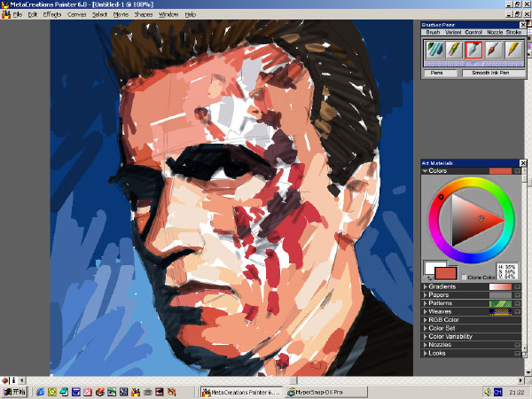The image size is (532, 399).
Task: Expand the Gradients section
Action: point(425,286)
